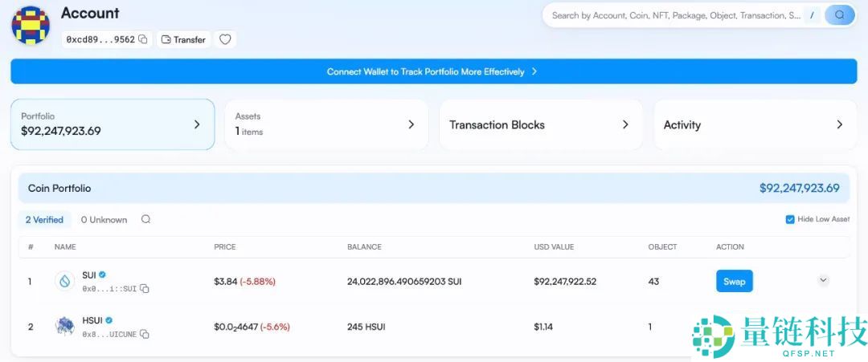
Task: Click the SUI coin name
Action: point(89,275)
